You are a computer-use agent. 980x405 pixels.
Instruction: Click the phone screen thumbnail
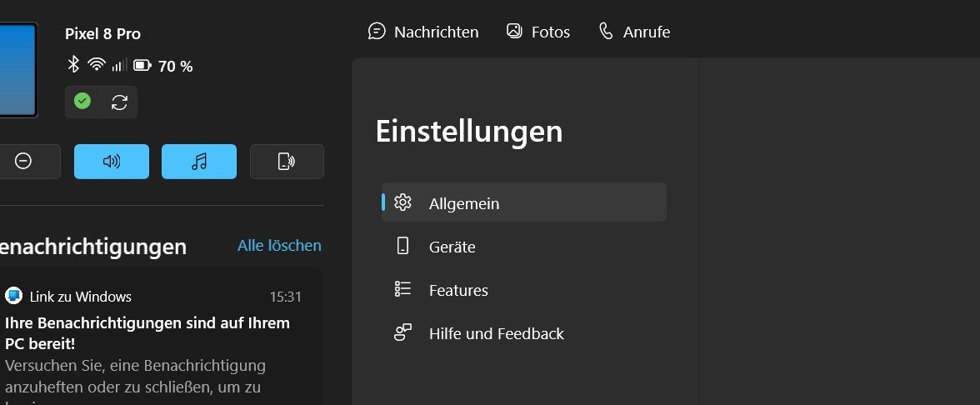click(18, 69)
